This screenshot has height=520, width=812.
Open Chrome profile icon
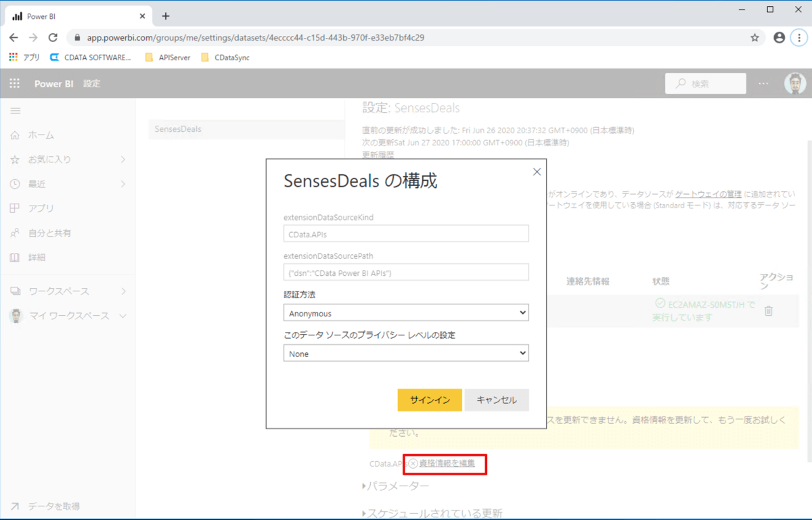[x=779, y=38]
